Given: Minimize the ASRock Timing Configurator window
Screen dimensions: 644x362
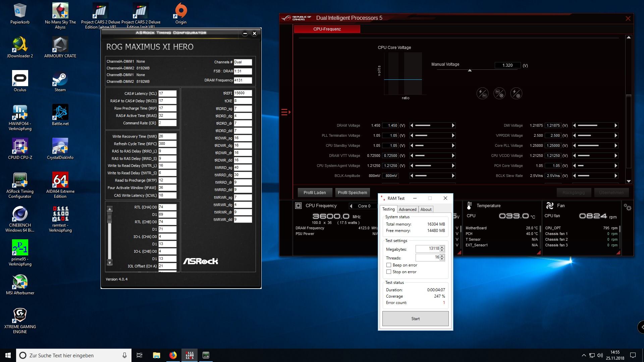Looking at the screenshot, I should click(x=245, y=33).
